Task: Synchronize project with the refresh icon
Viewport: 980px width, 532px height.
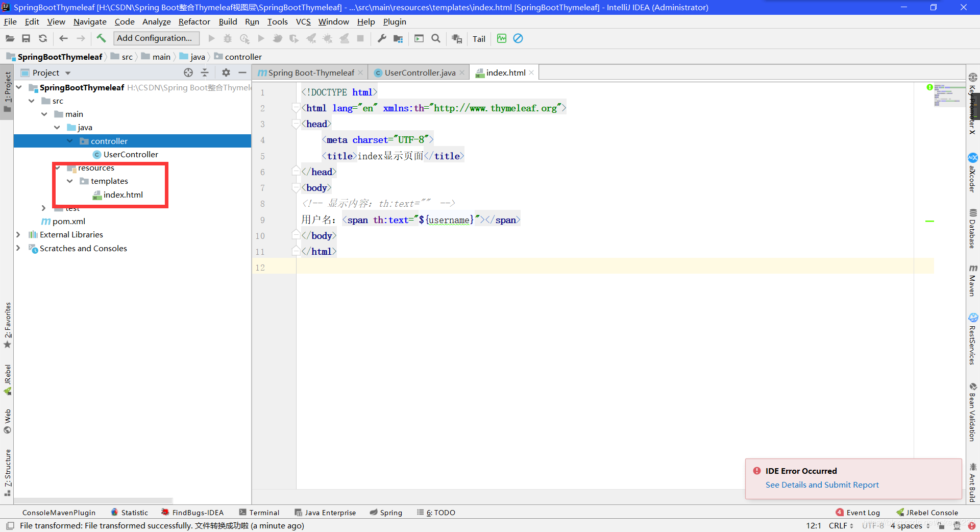Action: pos(43,38)
